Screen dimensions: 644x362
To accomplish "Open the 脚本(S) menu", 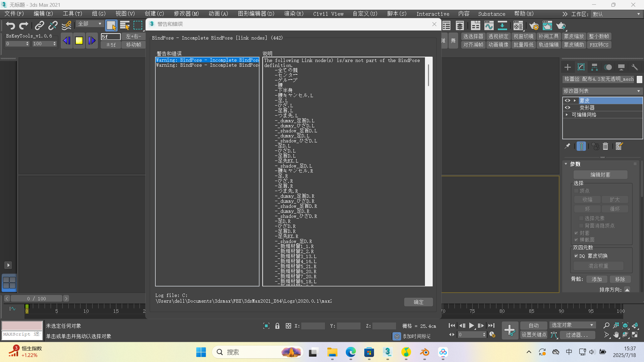I will (x=396, y=14).
